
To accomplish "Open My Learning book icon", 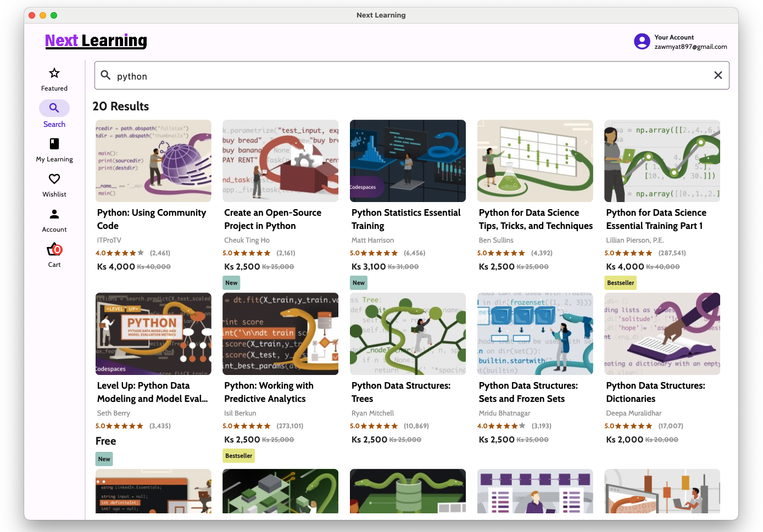I will 54,144.
